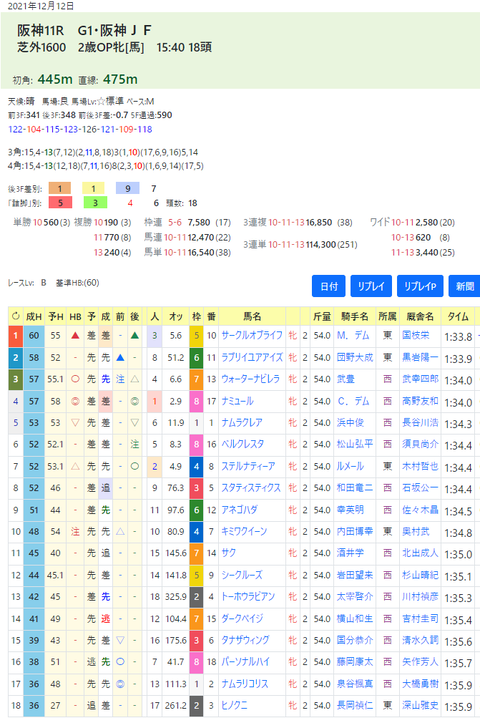480x723 pixels.
Task: Open horse link パーソナルハイ
Action: tap(245, 661)
